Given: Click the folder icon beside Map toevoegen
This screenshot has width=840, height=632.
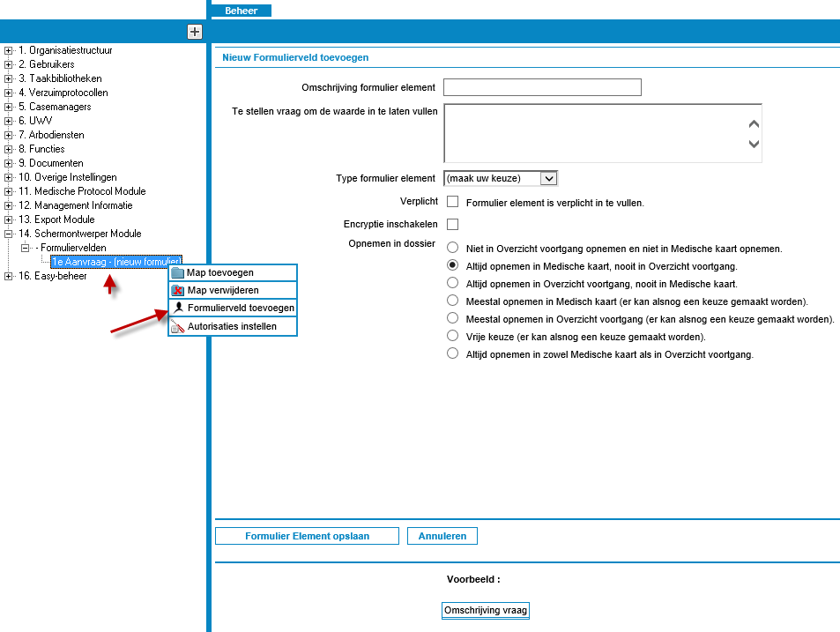Looking at the screenshot, I should pos(177,273).
